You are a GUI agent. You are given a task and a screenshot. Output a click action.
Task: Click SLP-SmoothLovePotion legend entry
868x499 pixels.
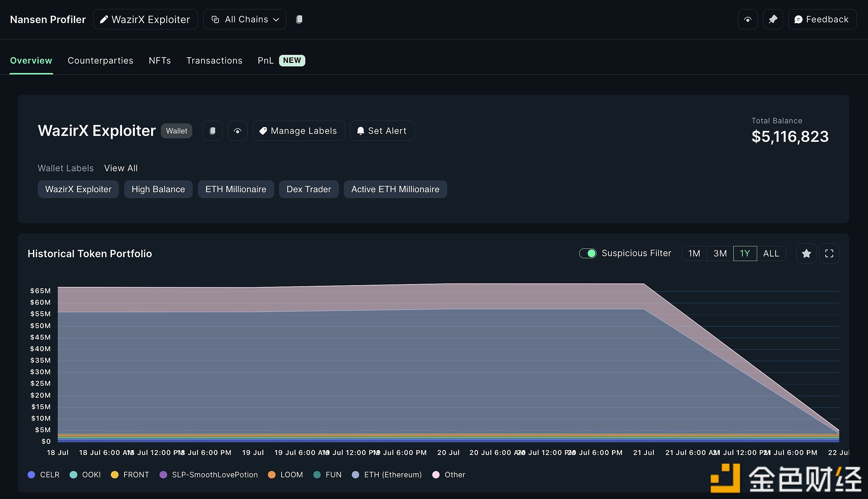(x=209, y=475)
